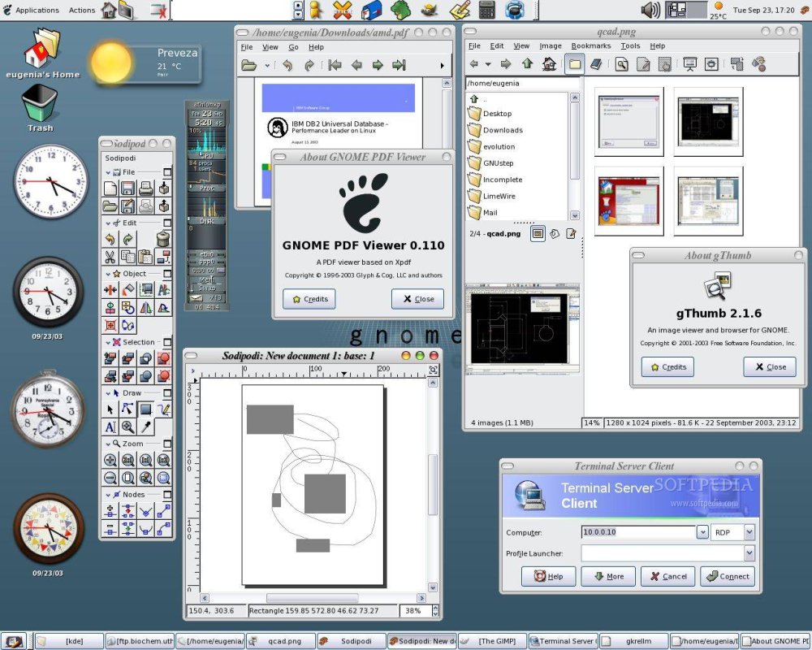
Task: Click the trash can Delete icon in Sodipodi
Action: coord(163,239)
